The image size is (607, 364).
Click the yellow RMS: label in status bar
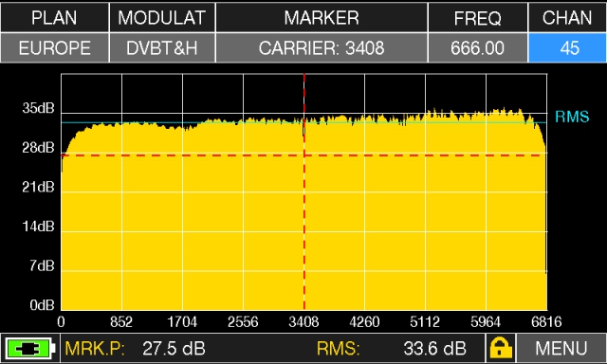(x=339, y=349)
